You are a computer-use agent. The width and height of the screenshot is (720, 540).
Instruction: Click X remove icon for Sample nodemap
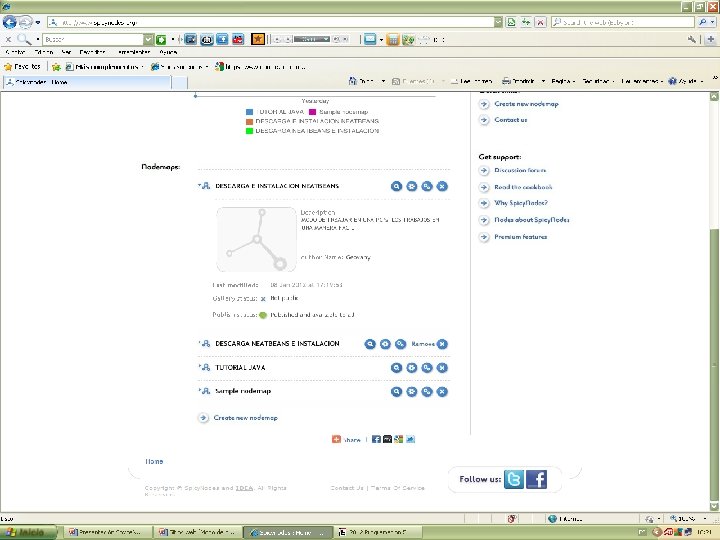pyautogui.click(x=442, y=392)
